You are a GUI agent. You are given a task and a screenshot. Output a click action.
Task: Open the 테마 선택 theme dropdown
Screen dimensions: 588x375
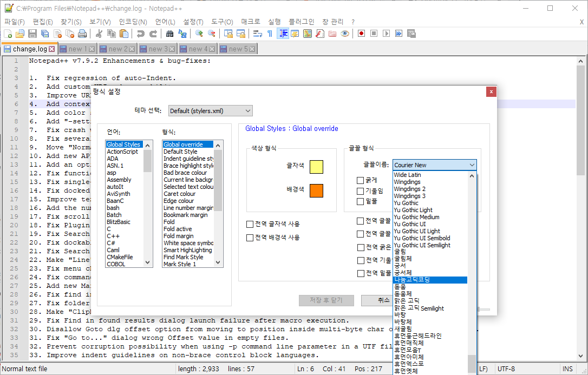(x=211, y=111)
